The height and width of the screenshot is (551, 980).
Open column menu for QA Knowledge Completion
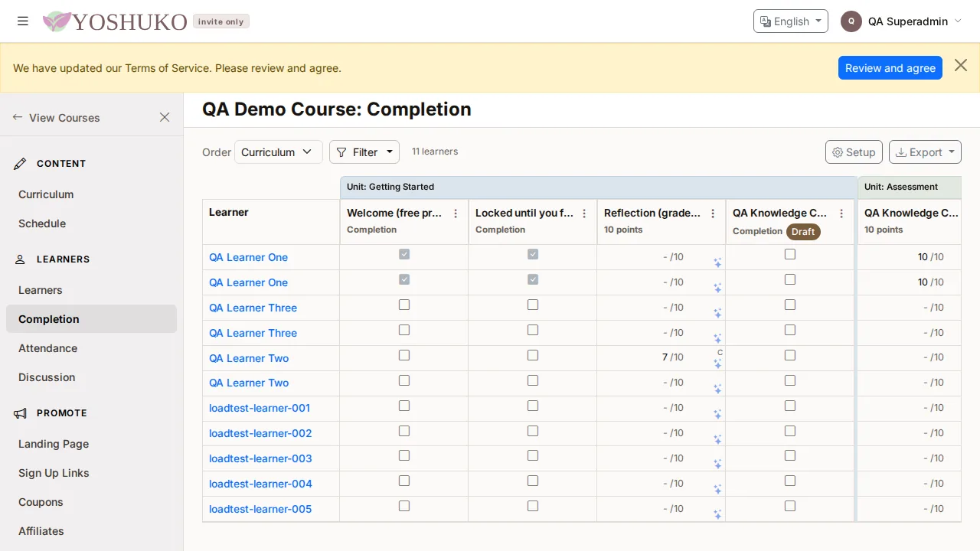coord(841,214)
